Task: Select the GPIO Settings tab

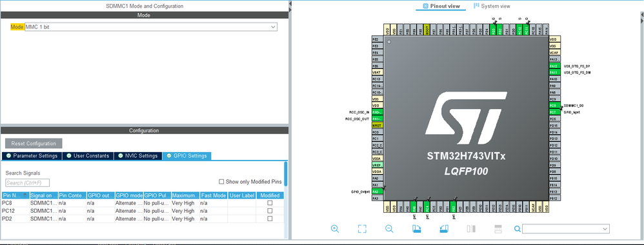Action: (x=187, y=156)
